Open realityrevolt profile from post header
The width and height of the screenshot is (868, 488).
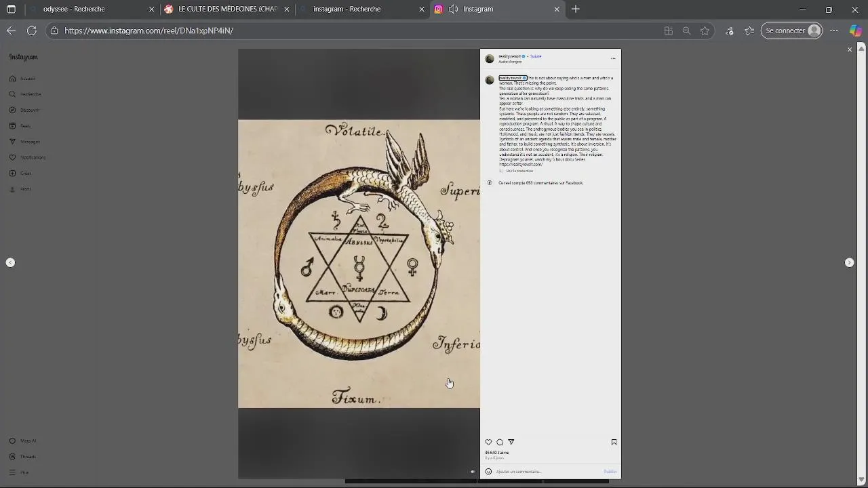point(509,56)
